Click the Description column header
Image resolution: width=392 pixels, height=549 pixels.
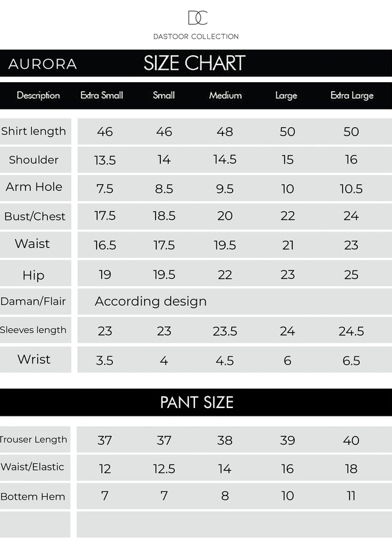[38, 95]
